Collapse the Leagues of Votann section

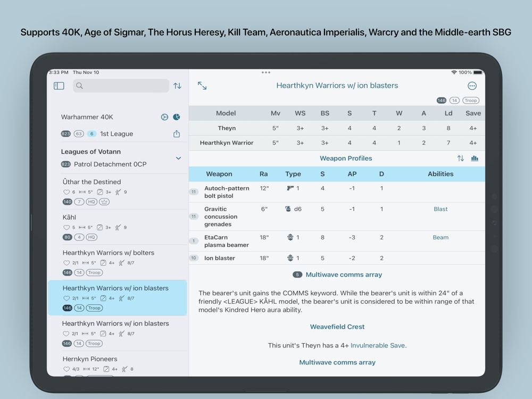[178, 158]
